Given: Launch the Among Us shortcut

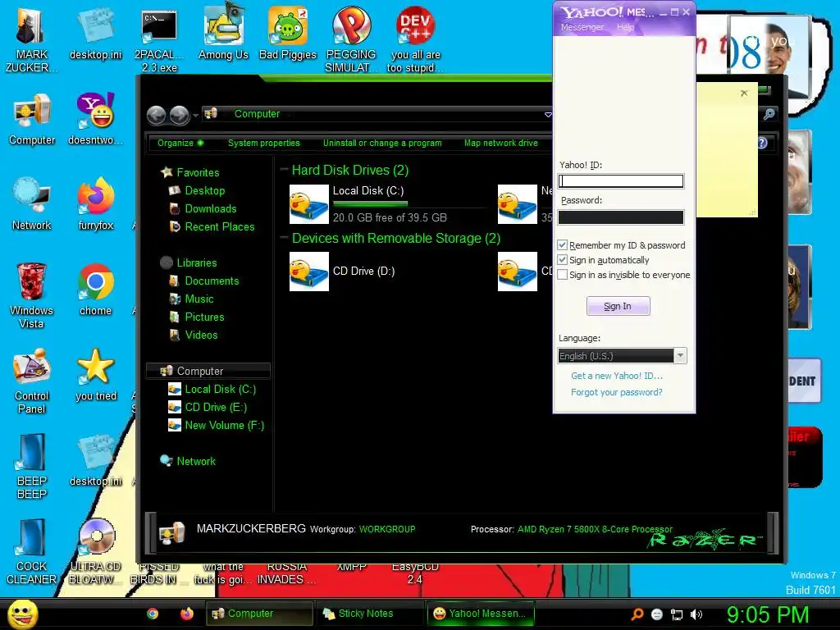Looking at the screenshot, I should 223,33.
